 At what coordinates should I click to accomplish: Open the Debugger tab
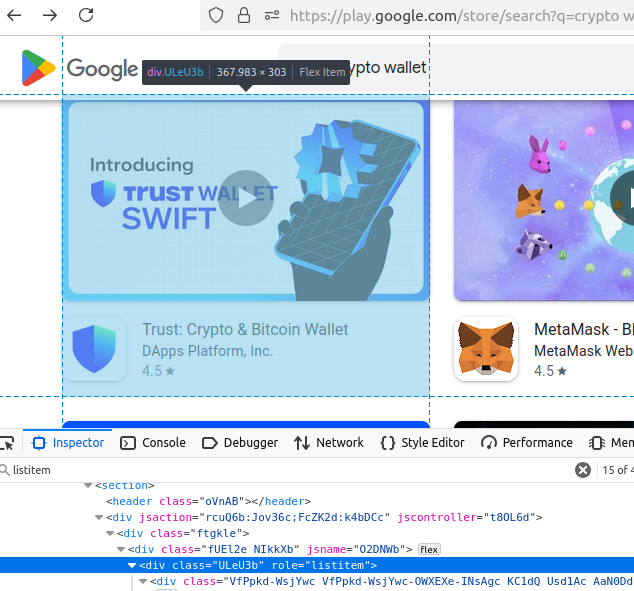coord(240,443)
